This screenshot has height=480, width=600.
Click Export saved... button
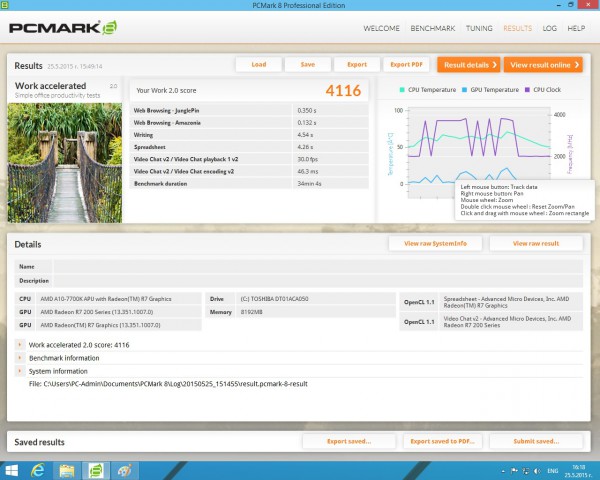point(349,441)
